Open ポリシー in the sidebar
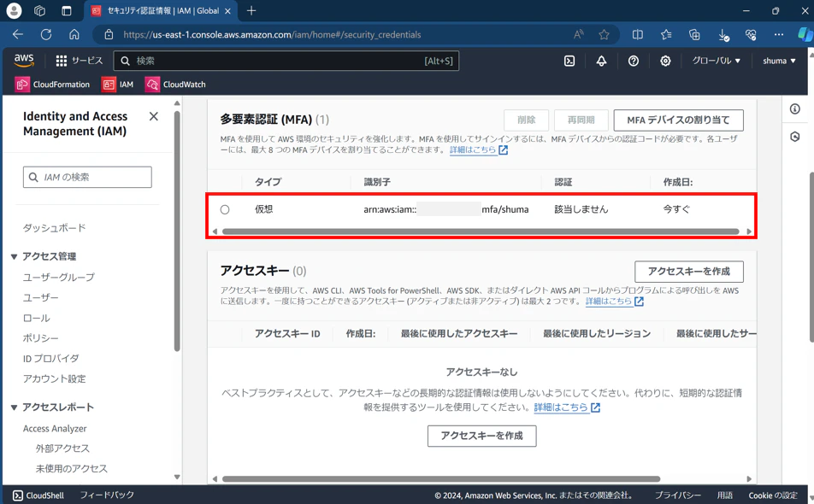Screen dimensions: 814x504 [x=40, y=338]
